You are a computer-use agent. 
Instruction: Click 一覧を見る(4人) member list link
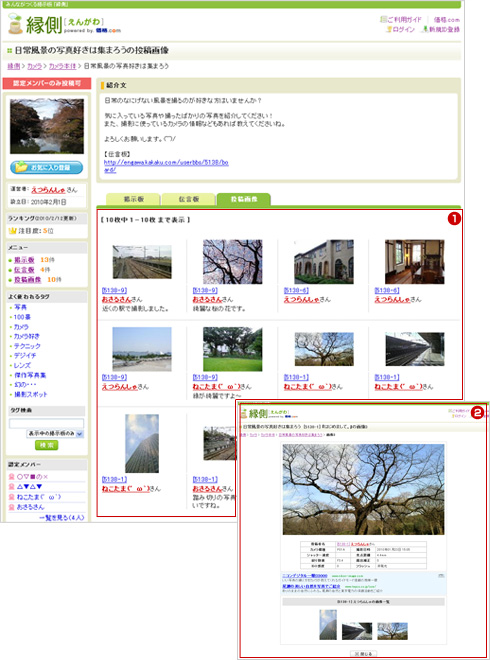62,517
